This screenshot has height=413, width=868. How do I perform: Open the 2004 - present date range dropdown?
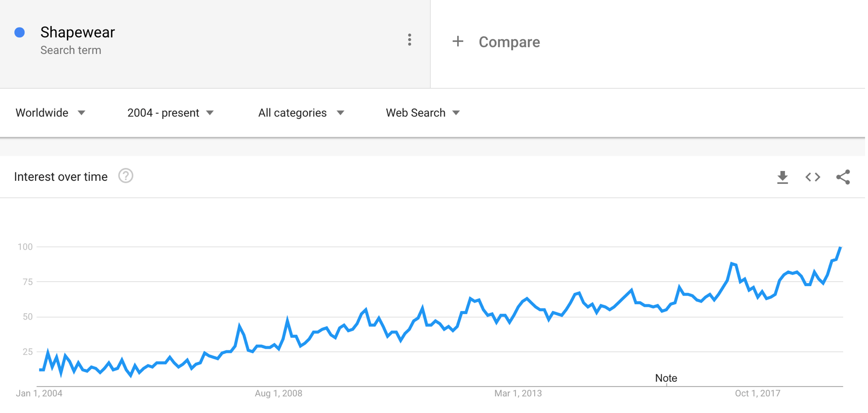point(170,113)
